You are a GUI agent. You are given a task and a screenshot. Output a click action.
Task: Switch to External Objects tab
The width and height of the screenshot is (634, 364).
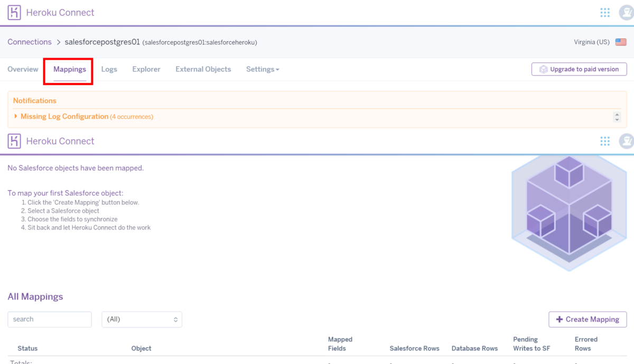tap(203, 69)
